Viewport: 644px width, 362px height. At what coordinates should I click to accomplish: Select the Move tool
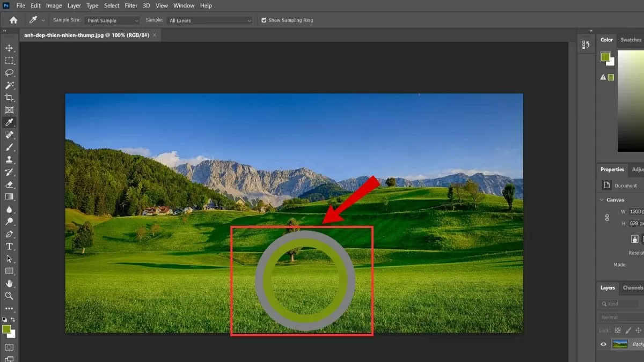(9, 48)
